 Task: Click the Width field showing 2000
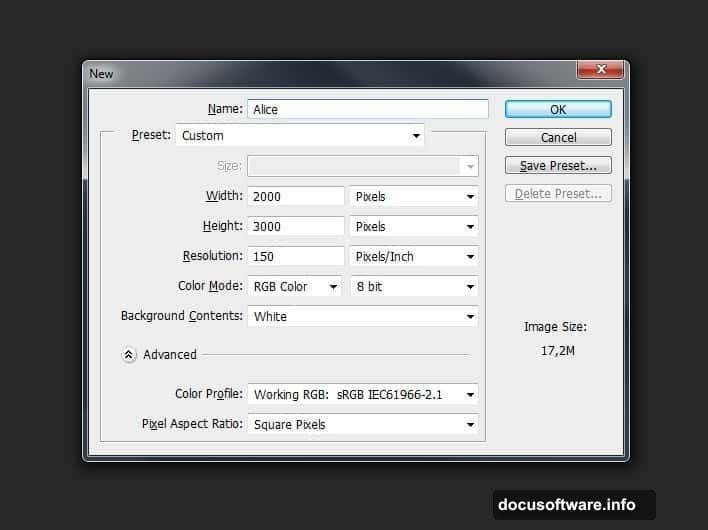(295, 197)
